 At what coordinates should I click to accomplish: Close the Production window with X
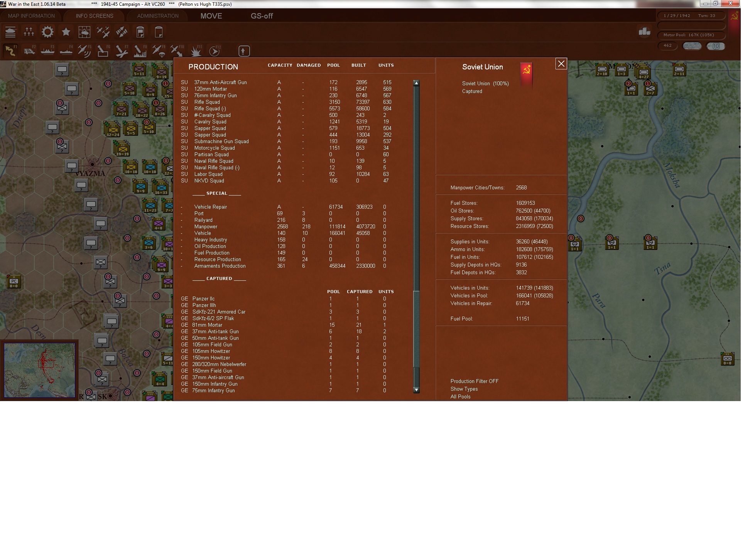[561, 64]
